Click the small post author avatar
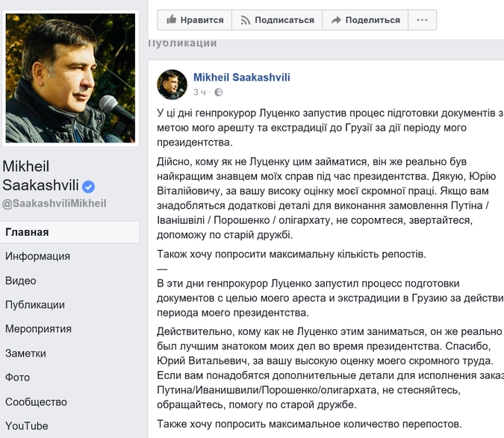504x438 pixels. point(172,84)
